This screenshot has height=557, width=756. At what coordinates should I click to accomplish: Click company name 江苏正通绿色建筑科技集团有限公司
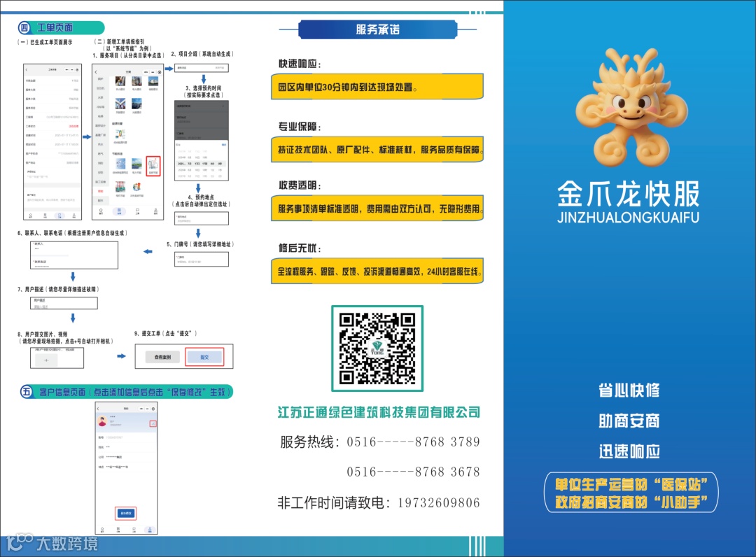tap(379, 412)
